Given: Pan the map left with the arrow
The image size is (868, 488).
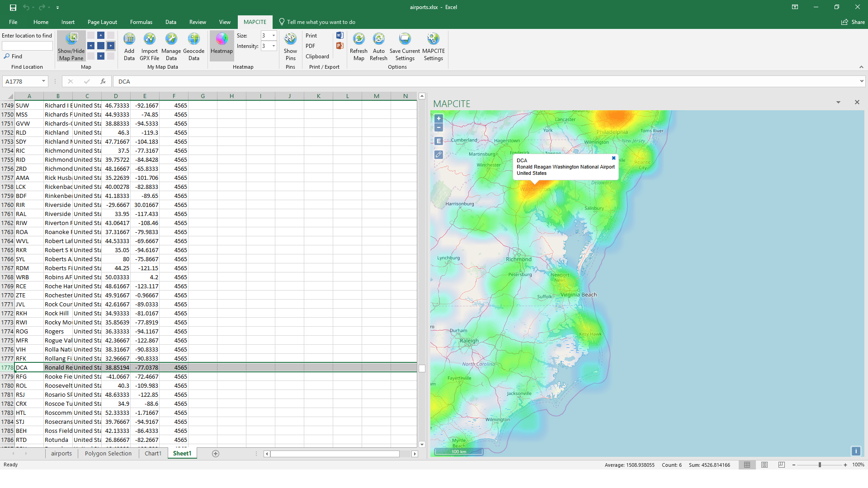Looking at the screenshot, I should (x=91, y=46).
